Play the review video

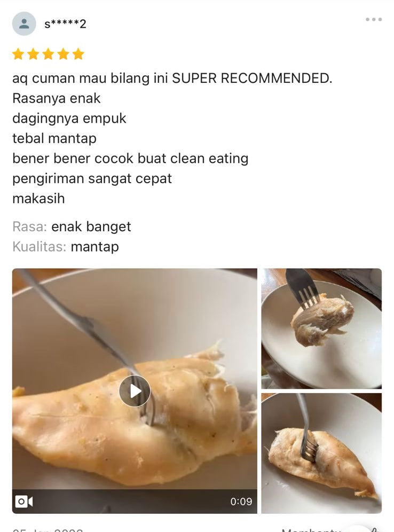point(135,391)
